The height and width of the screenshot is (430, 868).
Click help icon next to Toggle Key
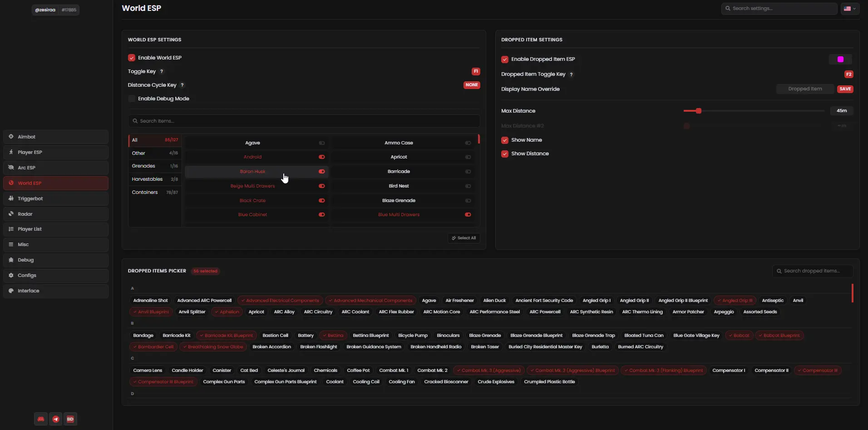(x=162, y=72)
